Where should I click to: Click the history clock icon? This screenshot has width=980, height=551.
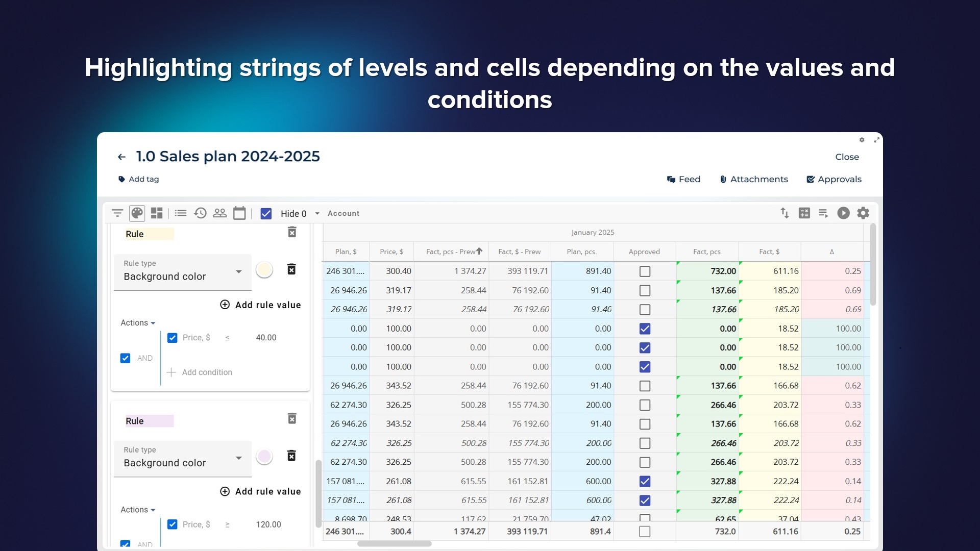[x=200, y=213]
